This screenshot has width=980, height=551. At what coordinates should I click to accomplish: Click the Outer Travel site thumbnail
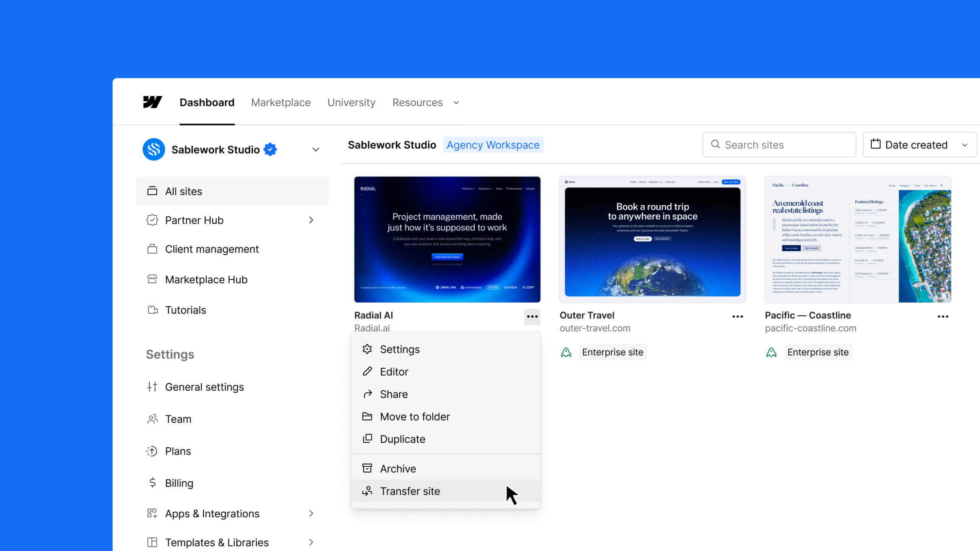652,239
